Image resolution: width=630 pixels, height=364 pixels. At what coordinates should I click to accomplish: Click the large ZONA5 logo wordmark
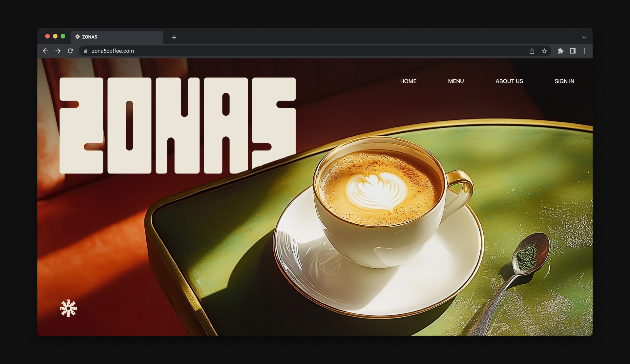[x=178, y=126]
